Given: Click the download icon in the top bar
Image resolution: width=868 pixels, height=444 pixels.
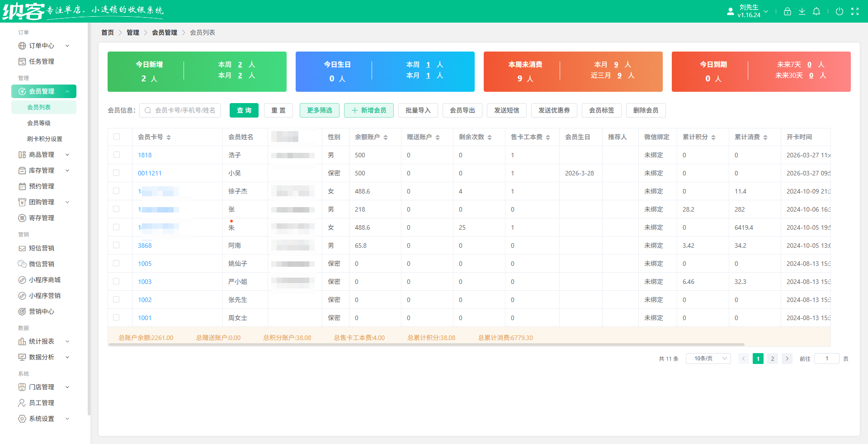Looking at the screenshot, I should pyautogui.click(x=802, y=11).
